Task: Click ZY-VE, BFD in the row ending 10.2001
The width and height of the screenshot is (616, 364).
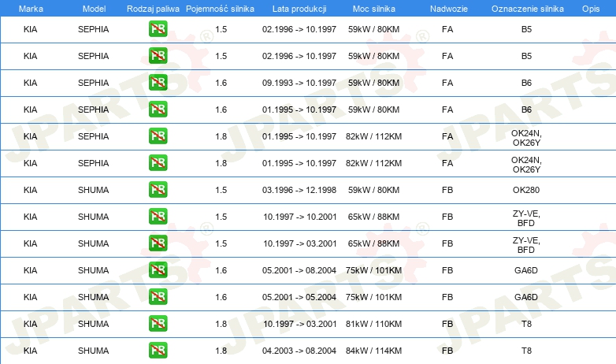Action: (526, 218)
